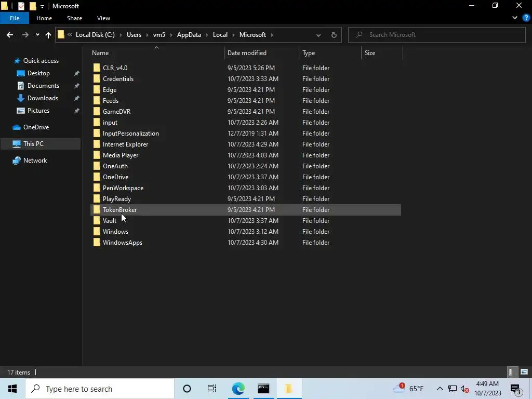The height and width of the screenshot is (399, 532).
Task: Expand the ribbon with chevron arrow
Action: click(x=515, y=18)
